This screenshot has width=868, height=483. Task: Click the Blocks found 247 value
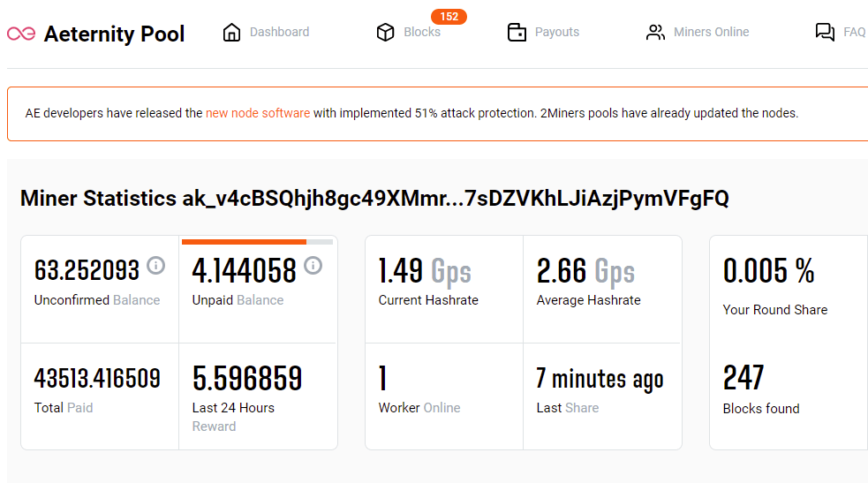(x=743, y=378)
